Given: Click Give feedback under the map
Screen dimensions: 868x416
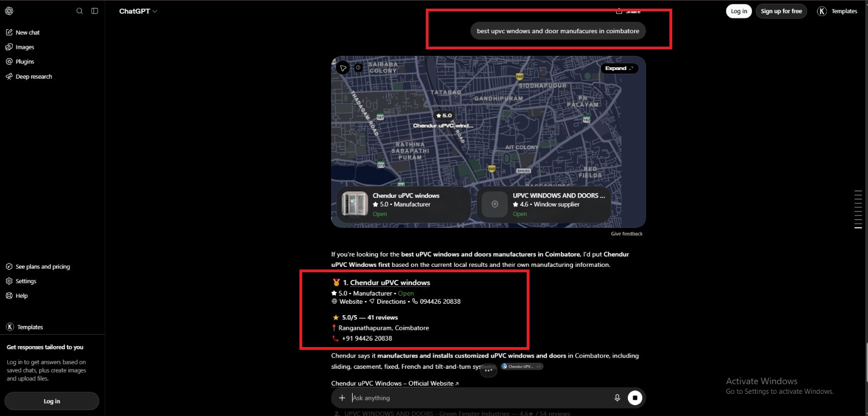Looking at the screenshot, I should (x=627, y=234).
